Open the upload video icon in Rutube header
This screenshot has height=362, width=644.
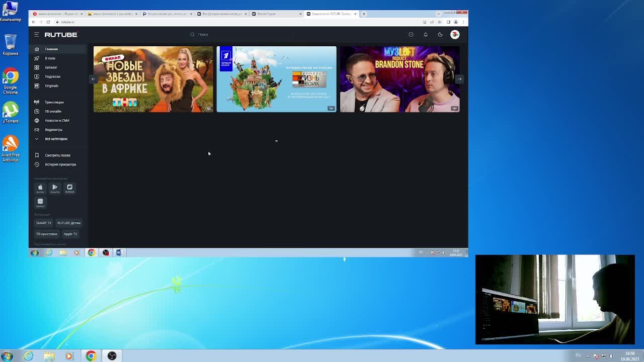point(411,34)
